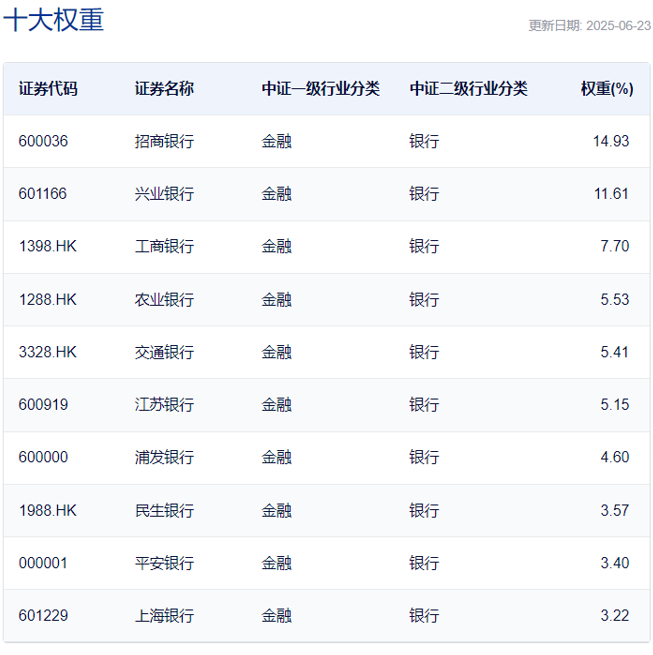Click the 中证一级行业分类 column header
The width and height of the screenshot is (653, 655).
point(321,89)
